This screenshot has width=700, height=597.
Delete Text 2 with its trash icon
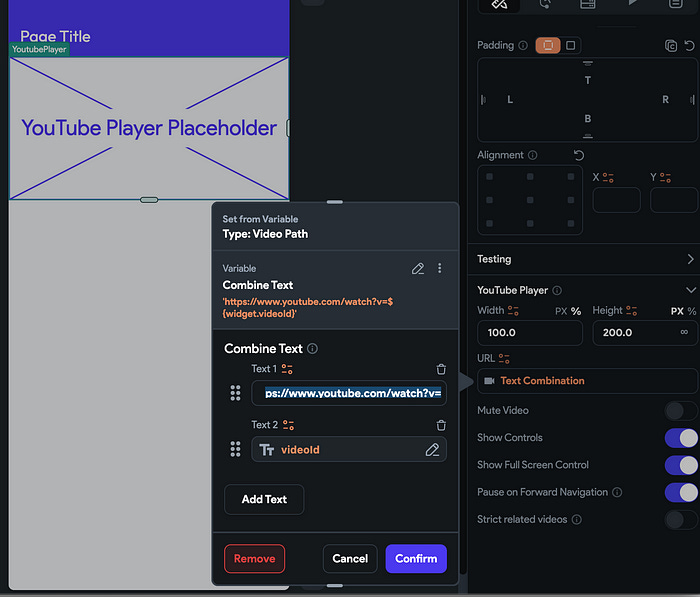(x=441, y=426)
